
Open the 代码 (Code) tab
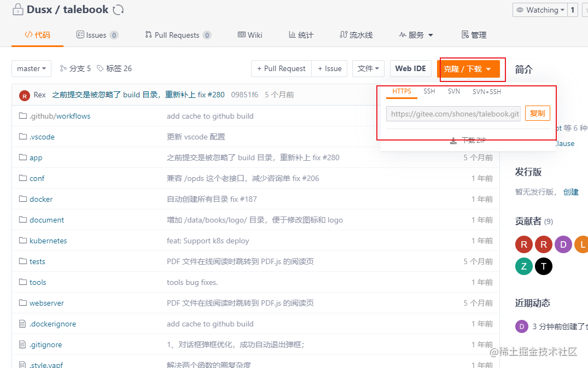(x=37, y=35)
